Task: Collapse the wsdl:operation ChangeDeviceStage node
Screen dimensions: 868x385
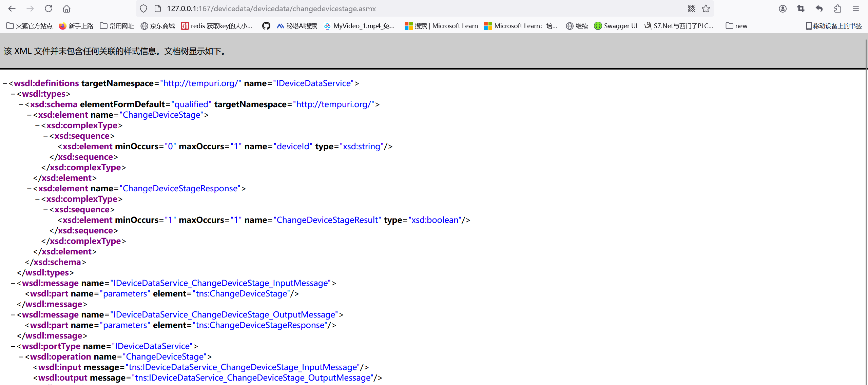Action: [21, 357]
